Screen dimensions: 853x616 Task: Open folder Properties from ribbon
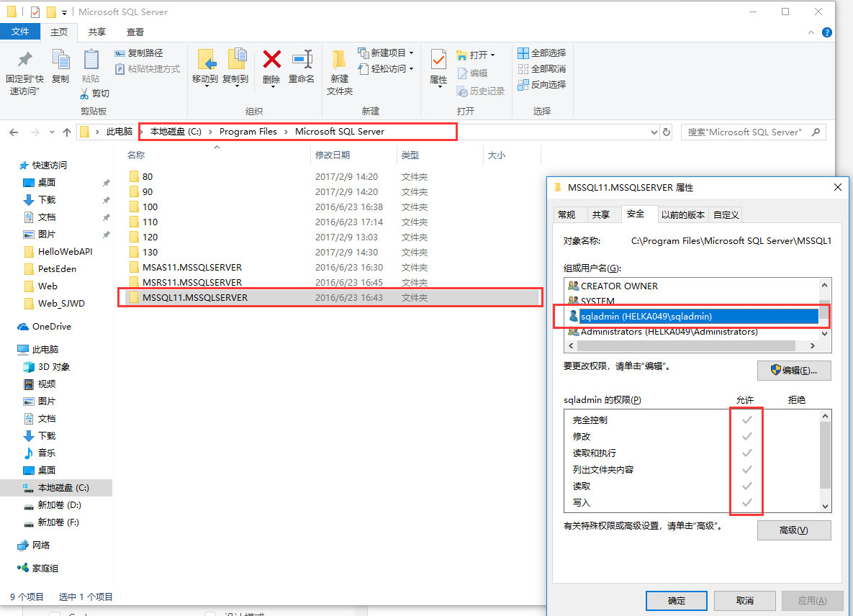[438, 69]
